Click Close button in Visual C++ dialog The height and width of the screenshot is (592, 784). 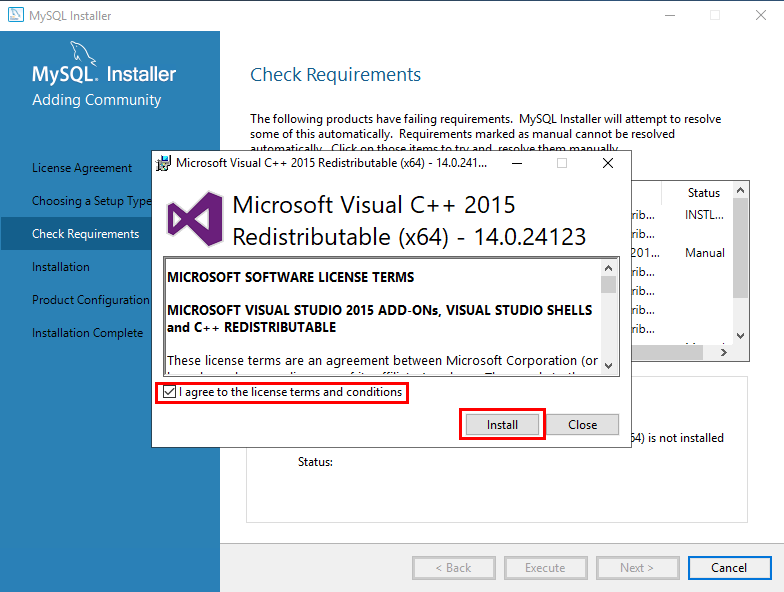coord(582,424)
